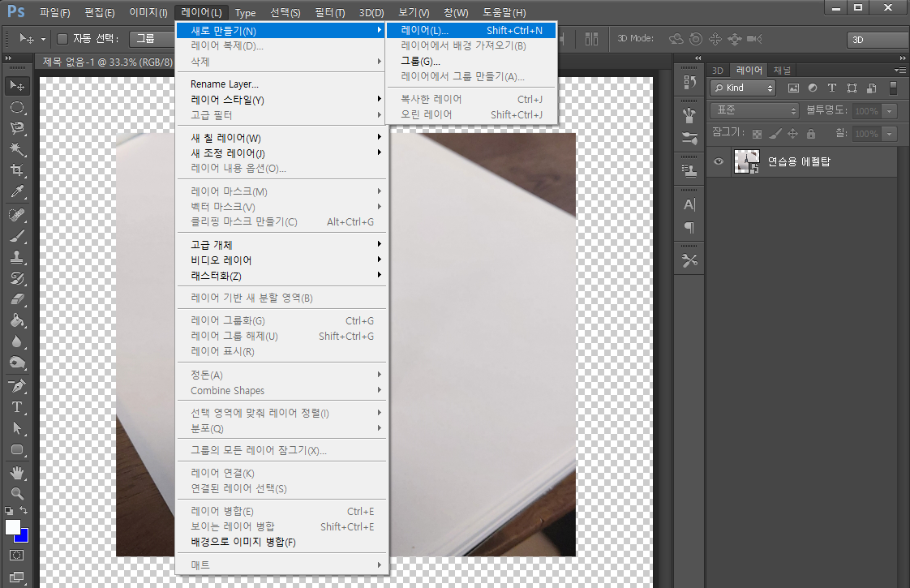The height and width of the screenshot is (588, 910).
Task: Open the 불투명도 slider arrow
Action: coord(889,111)
